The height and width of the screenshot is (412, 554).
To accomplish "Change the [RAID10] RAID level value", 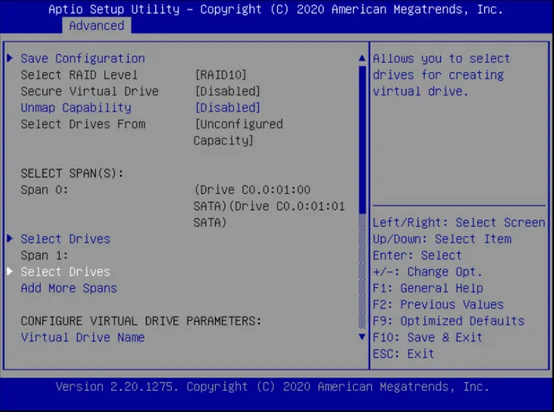I will [x=221, y=75].
